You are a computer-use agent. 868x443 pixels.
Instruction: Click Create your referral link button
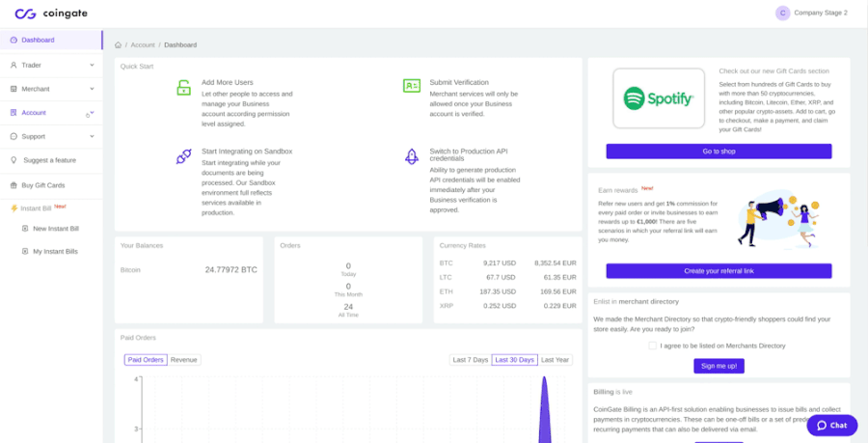point(719,271)
